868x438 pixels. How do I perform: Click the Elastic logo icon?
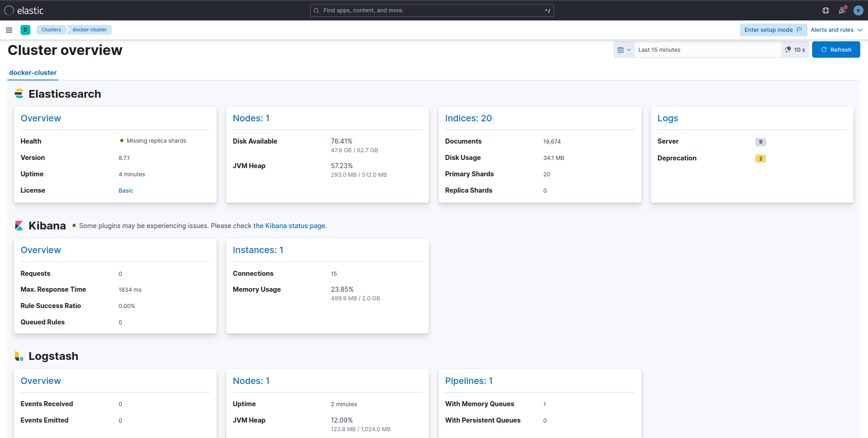[x=9, y=10]
